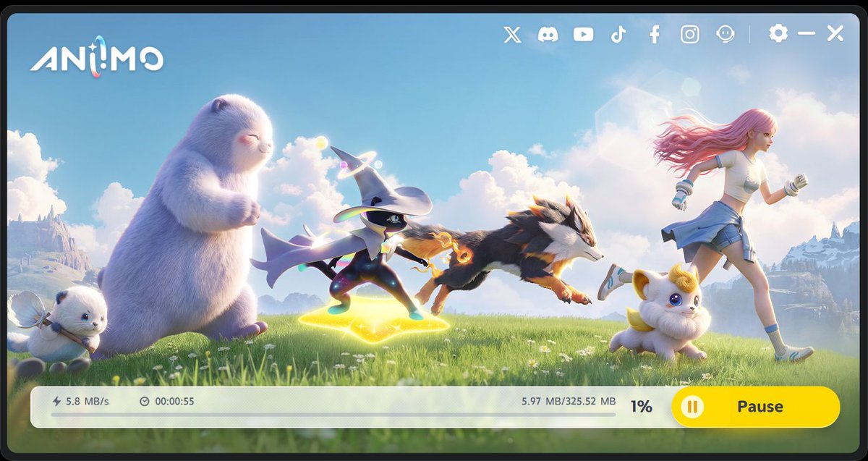Click the 5.8 MB/s speed readout
Screen dimensions: 868x461
point(87,401)
